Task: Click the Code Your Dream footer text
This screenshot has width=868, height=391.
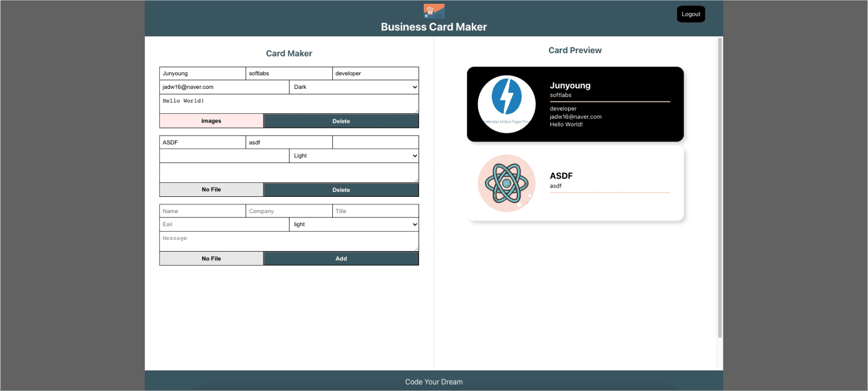Action: coord(434,382)
